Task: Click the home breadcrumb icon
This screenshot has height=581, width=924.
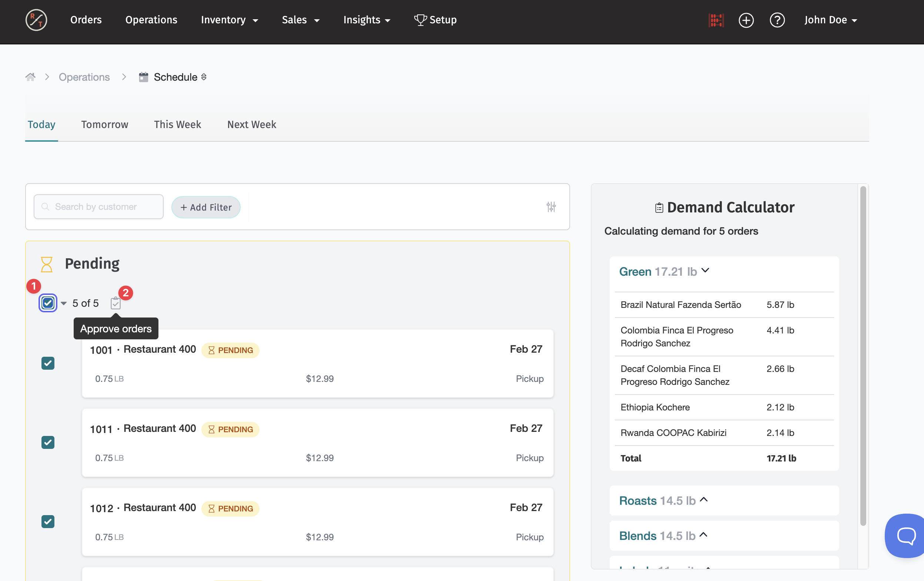Action: tap(30, 77)
